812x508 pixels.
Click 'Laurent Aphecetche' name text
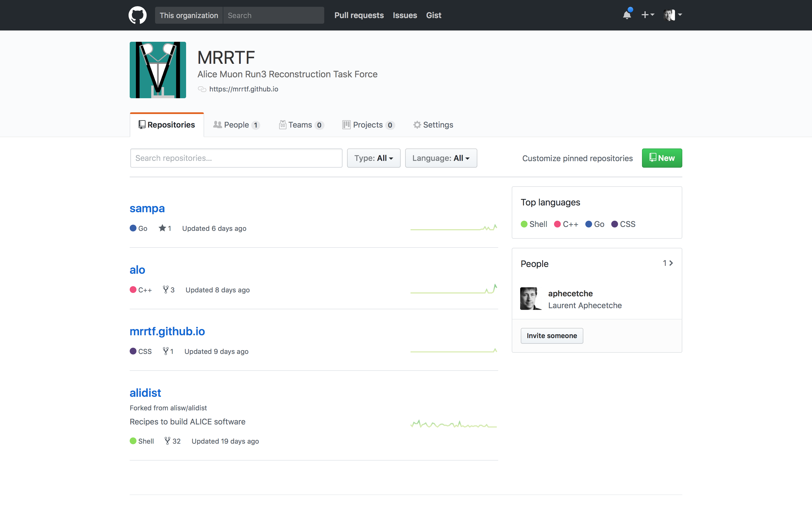(585, 305)
